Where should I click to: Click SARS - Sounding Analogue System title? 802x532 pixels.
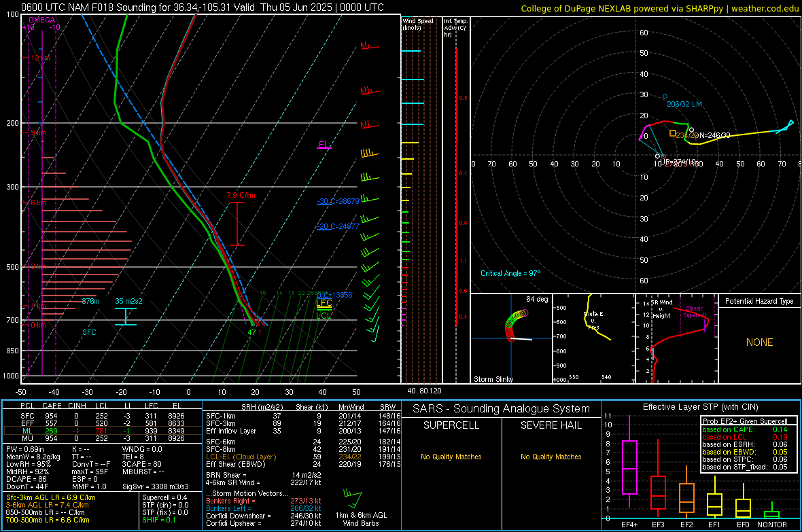pos(502,409)
